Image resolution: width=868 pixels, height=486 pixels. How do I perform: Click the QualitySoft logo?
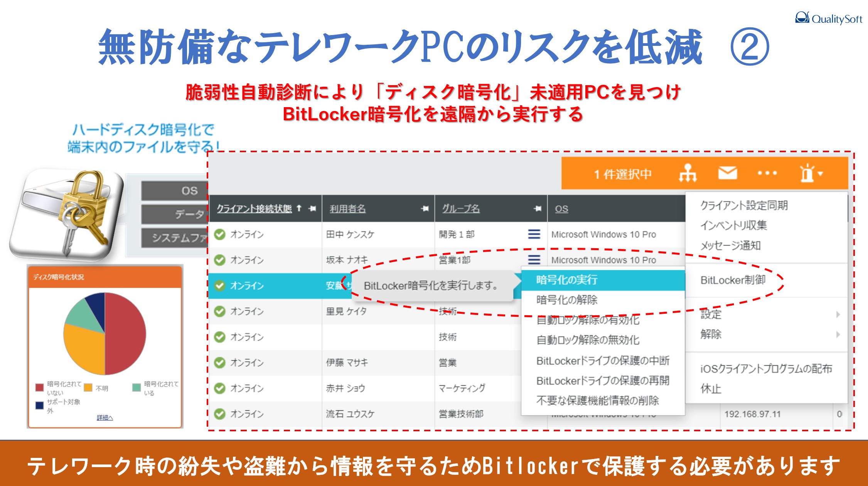tap(828, 18)
